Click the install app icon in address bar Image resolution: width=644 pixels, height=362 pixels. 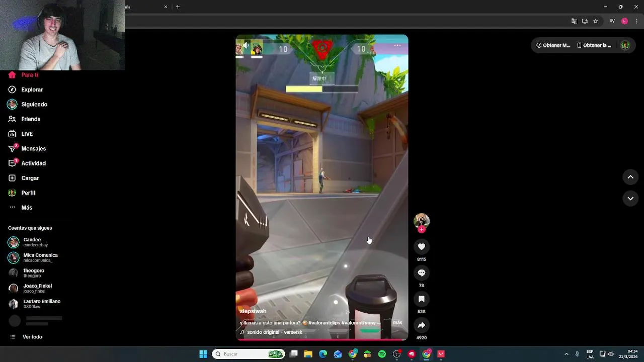(585, 21)
